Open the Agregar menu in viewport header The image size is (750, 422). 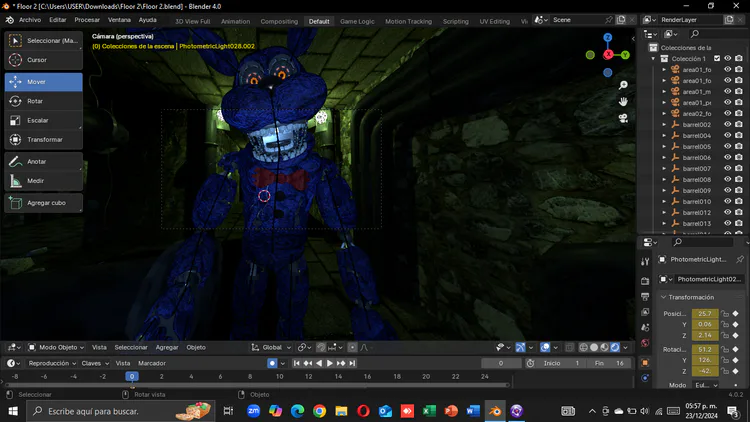tap(166, 347)
